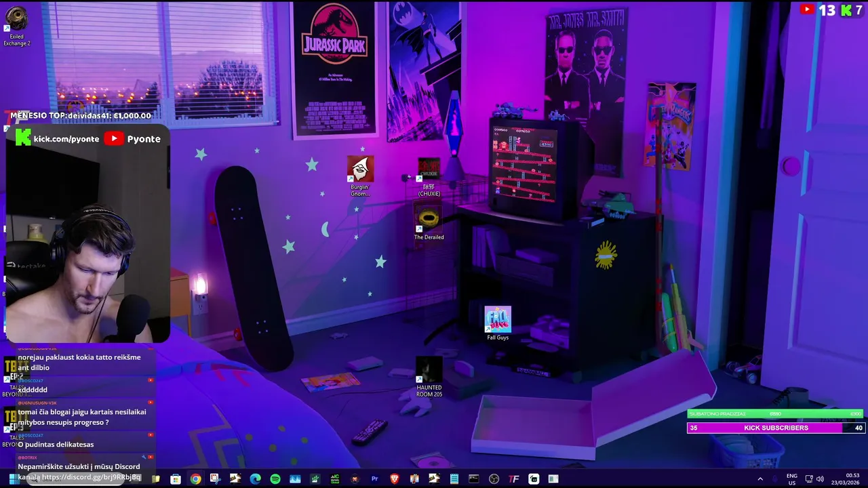Image resolution: width=868 pixels, height=488 pixels.
Task: Launch Microsoft Edge from the taskbar
Action: (255, 479)
